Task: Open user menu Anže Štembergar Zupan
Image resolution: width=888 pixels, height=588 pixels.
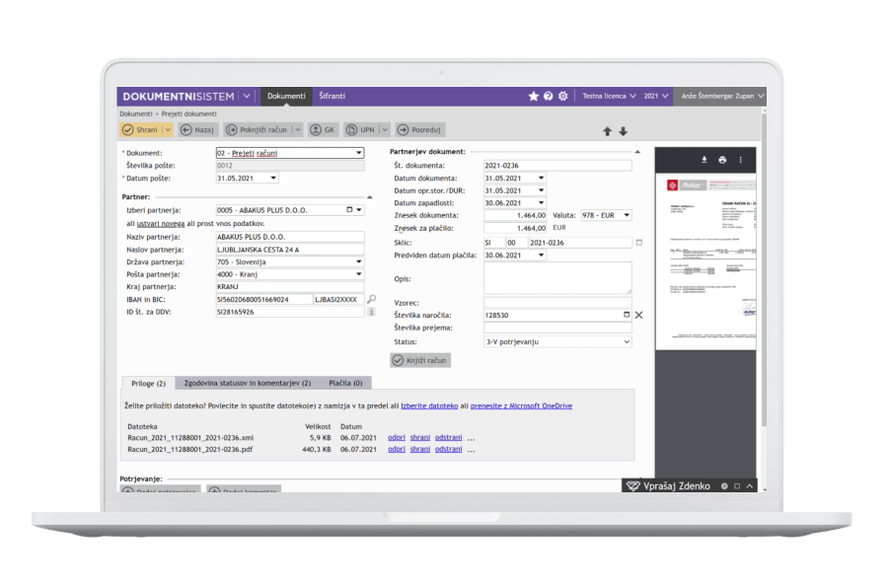Action: coord(722,97)
